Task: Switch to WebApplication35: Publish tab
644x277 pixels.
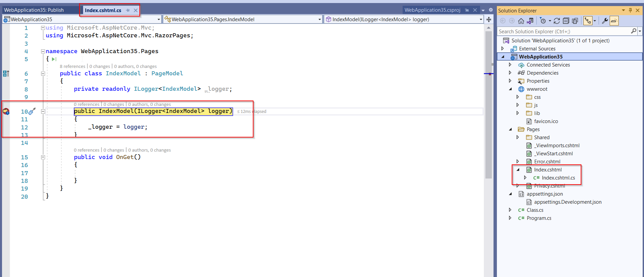Action: click(34, 10)
